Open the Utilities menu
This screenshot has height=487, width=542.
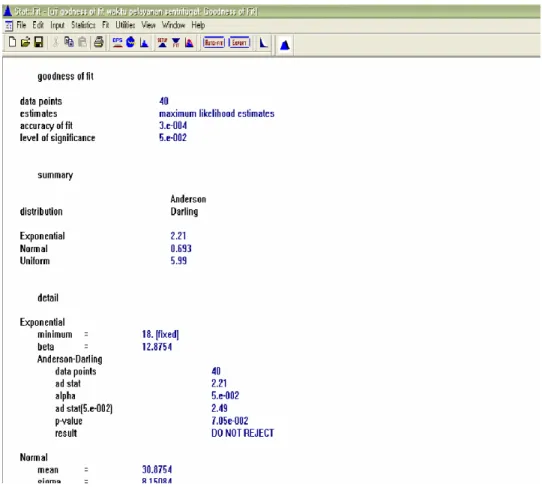coord(125,25)
